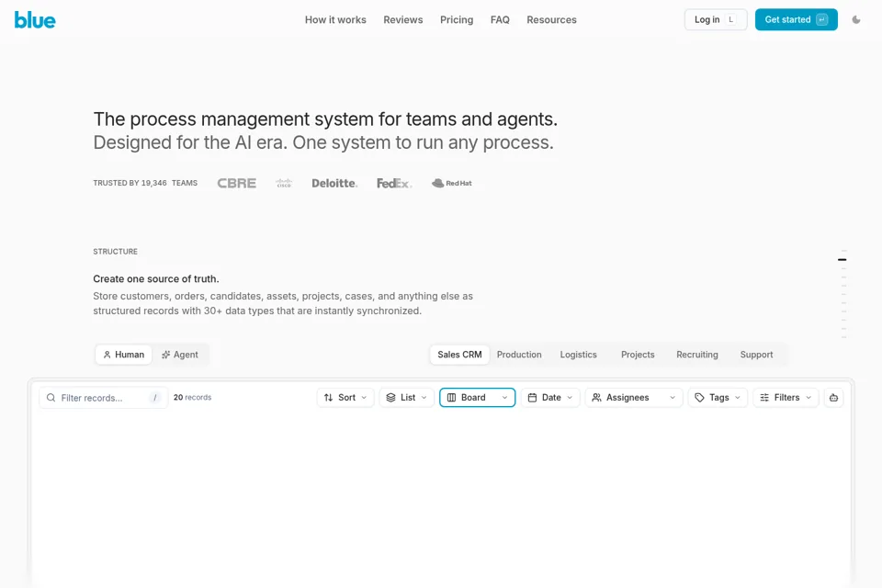Click the FedEx logo
Screen dimensions: 882x588
(x=394, y=184)
